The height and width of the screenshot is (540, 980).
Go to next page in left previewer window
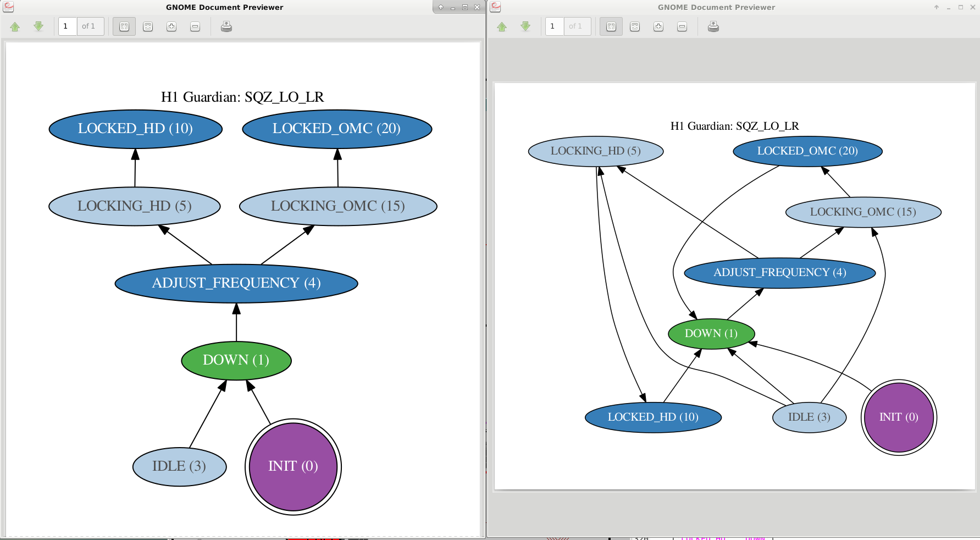coord(38,26)
